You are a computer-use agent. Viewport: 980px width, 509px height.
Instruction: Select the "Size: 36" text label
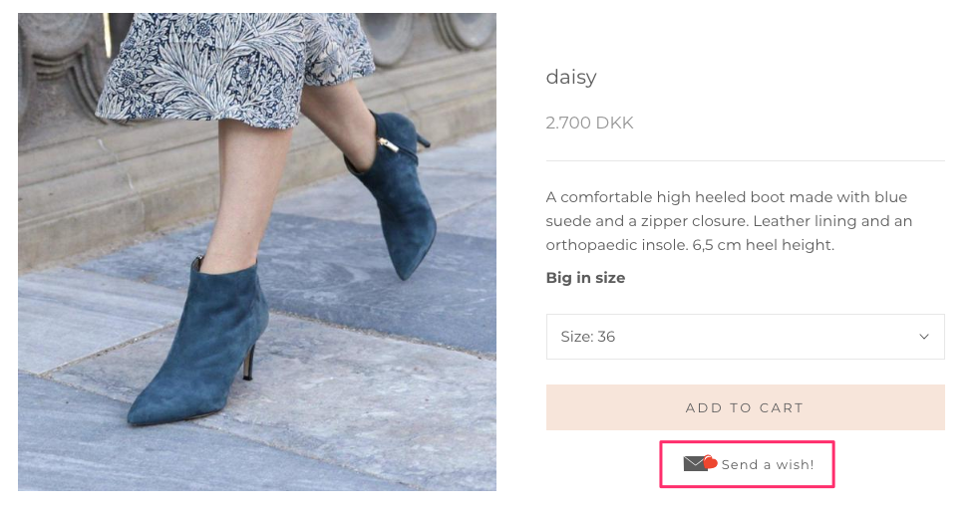(587, 337)
